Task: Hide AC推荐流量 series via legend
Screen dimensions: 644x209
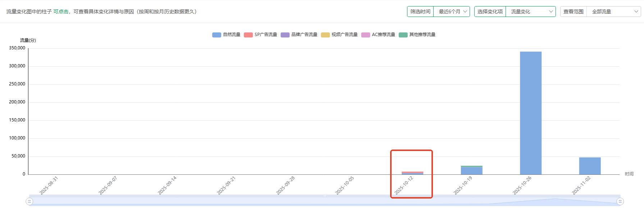Action: click(x=378, y=35)
